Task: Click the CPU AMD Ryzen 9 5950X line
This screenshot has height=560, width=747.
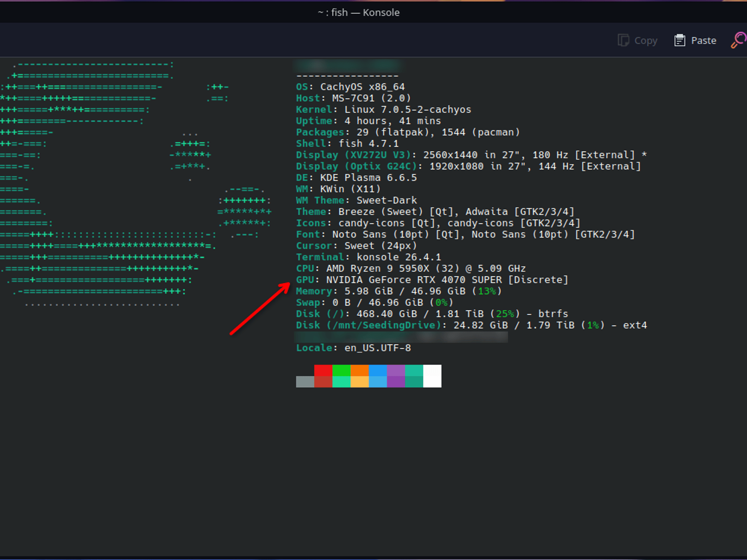Action: point(411,268)
